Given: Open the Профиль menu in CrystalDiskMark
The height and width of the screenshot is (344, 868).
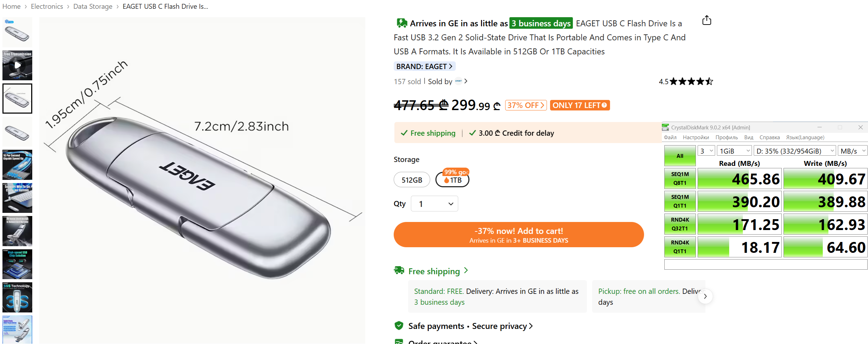Looking at the screenshot, I should (726, 137).
